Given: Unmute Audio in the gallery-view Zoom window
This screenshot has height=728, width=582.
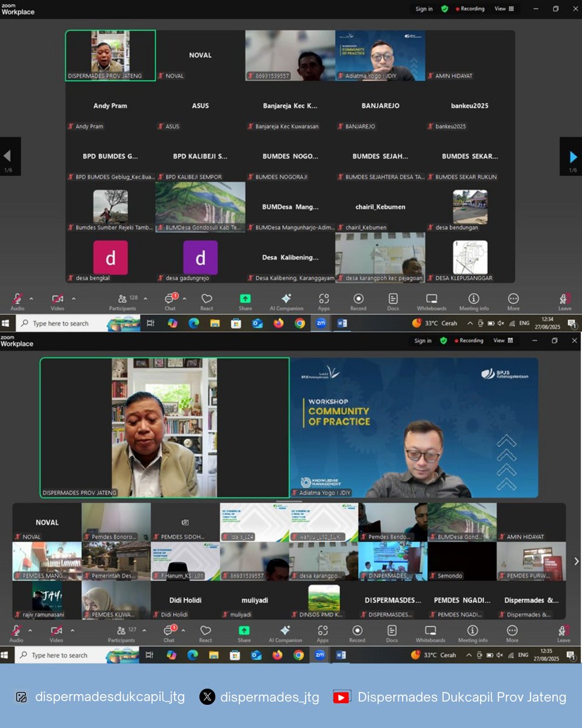Looking at the screenshot, I should 18,302.
